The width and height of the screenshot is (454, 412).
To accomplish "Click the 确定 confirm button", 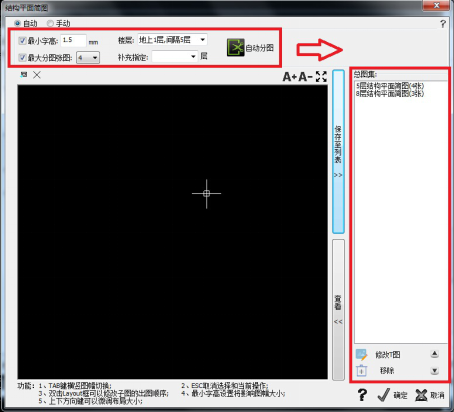I will [x=393, y=395].
